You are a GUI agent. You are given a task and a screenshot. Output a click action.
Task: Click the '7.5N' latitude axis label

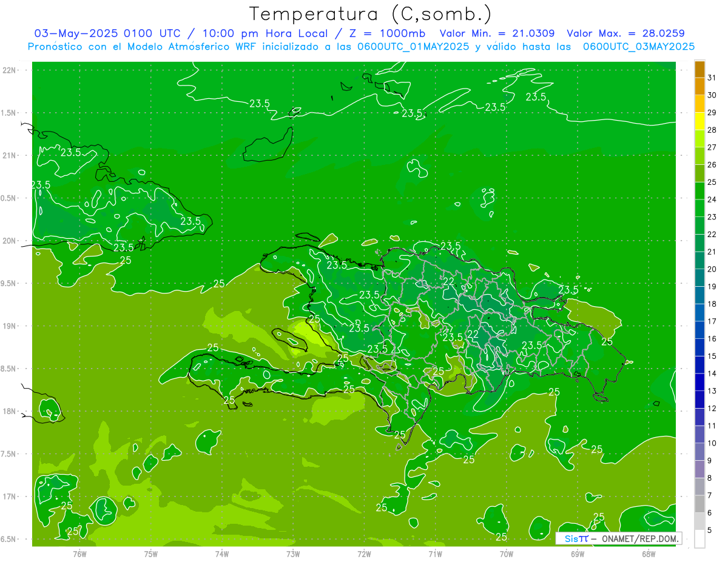tap(8, 453)
